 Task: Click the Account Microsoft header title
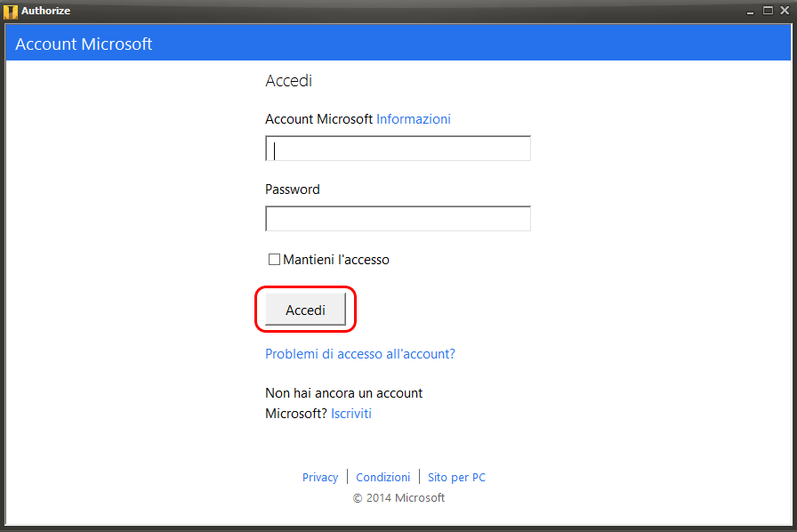[x=84, y=44]
